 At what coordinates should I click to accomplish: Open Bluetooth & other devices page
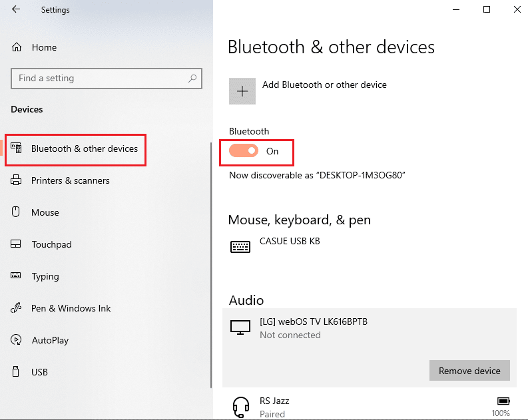(84, 148)
